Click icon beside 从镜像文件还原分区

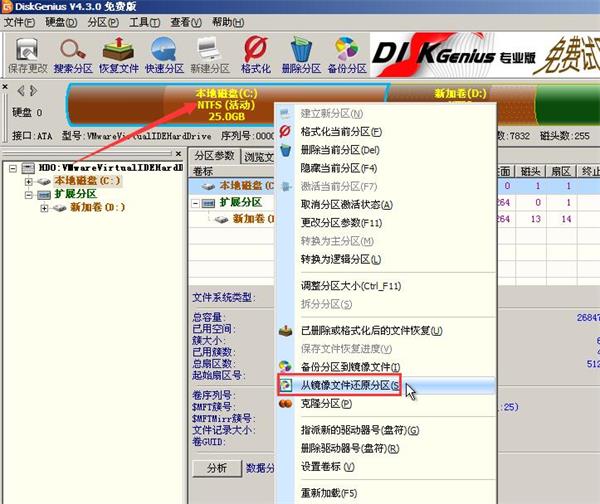click(x=285, y=385)
